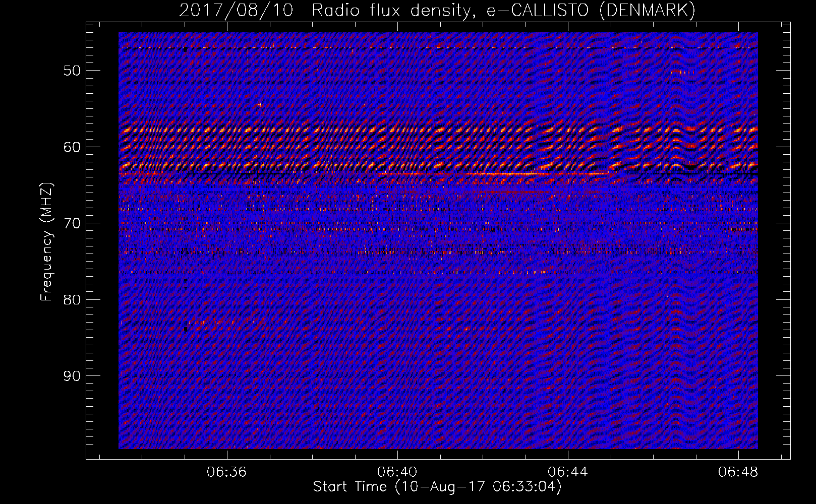This screenshot has width=816, height=504.
Task: Click the '80' frequency tick label
Action: click(72, 300)
